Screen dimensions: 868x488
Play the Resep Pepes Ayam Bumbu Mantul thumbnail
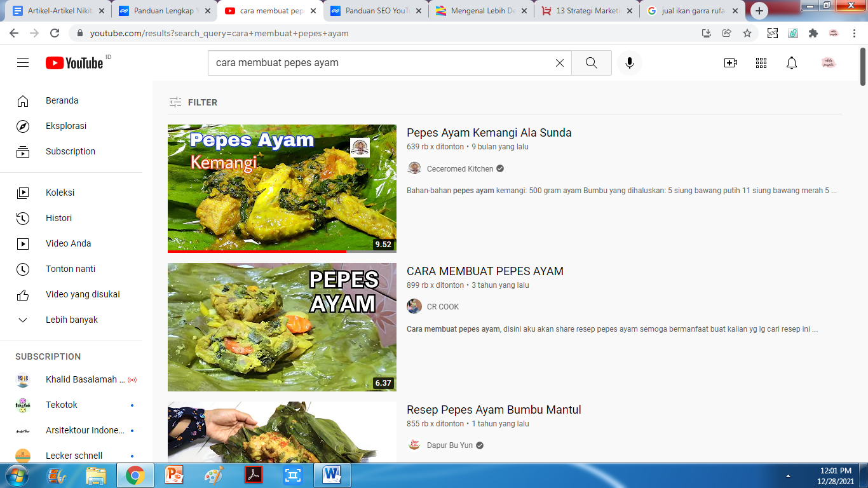click(282, 433)
